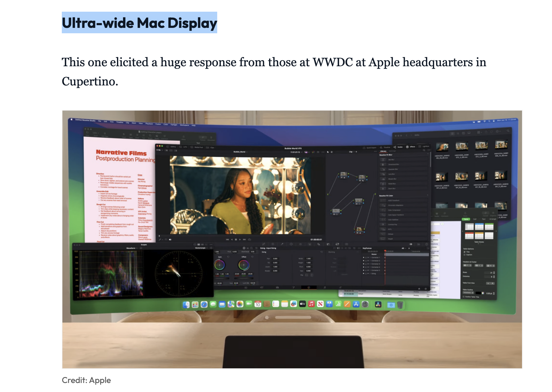Open the Trash in the dock
This screenshot has height=392, width=552.
click(400, 305)
